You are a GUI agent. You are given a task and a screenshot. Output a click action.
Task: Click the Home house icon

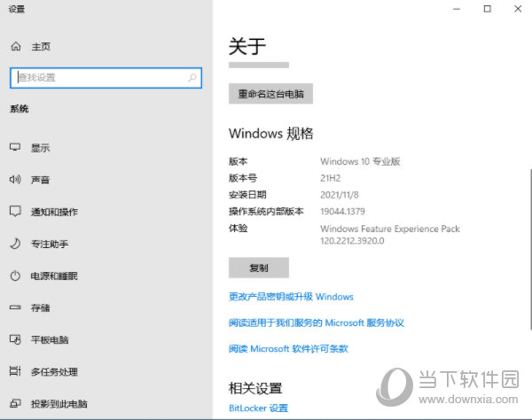[x=16, y=46]
